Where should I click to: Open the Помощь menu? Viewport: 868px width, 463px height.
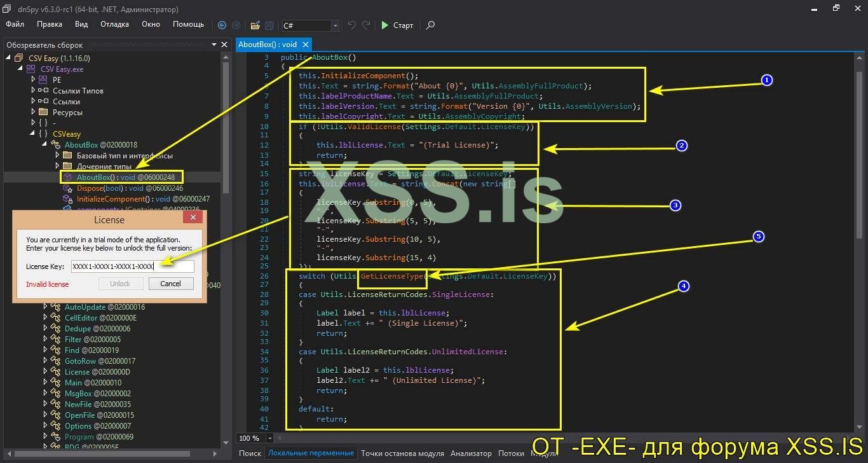pos(189,24)
